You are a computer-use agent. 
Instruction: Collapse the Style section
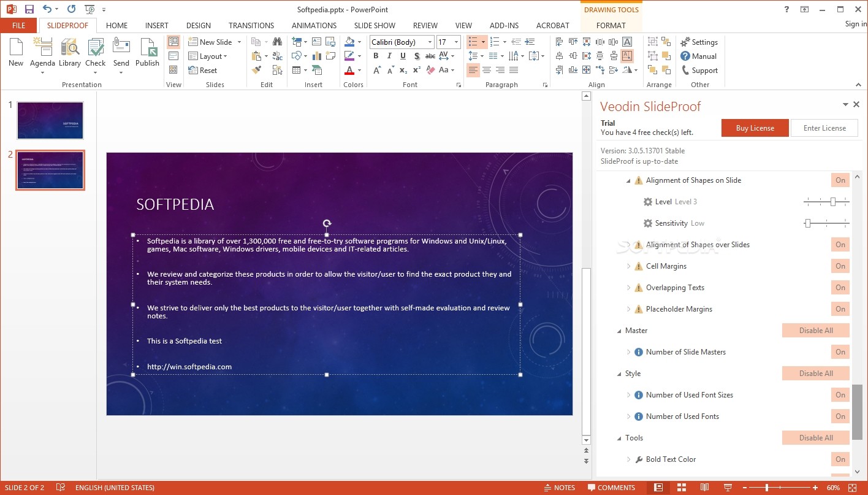(x=619, y=374)
